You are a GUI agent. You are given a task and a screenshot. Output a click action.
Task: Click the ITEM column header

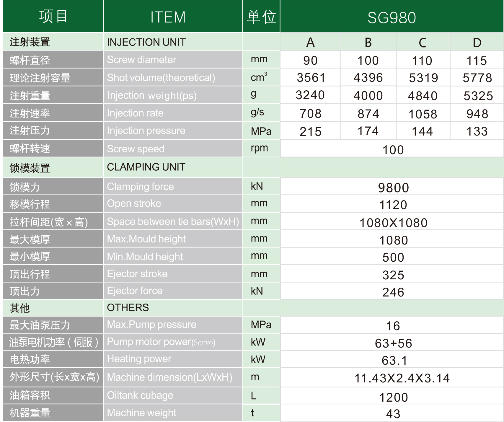pos(167,16)
